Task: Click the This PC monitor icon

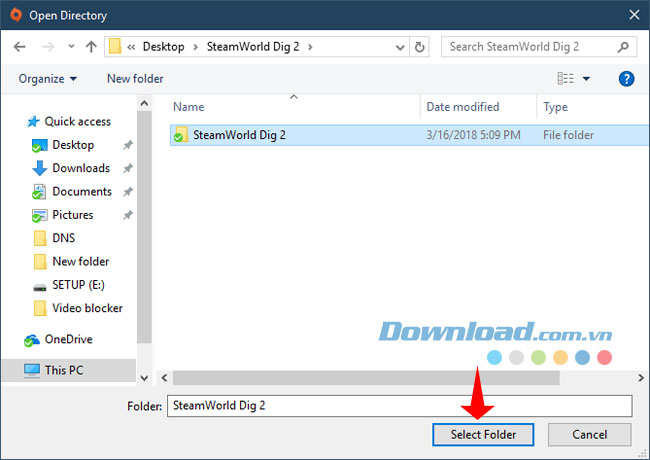Action: coord(32,370)
